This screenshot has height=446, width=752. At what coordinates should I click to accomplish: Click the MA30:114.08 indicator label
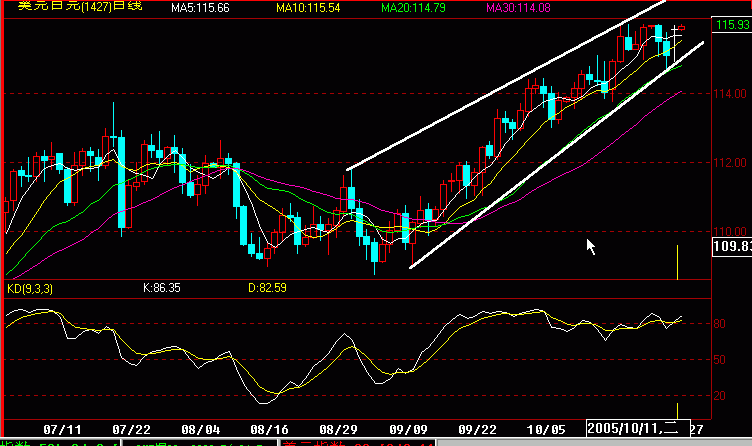coord(518,8)
